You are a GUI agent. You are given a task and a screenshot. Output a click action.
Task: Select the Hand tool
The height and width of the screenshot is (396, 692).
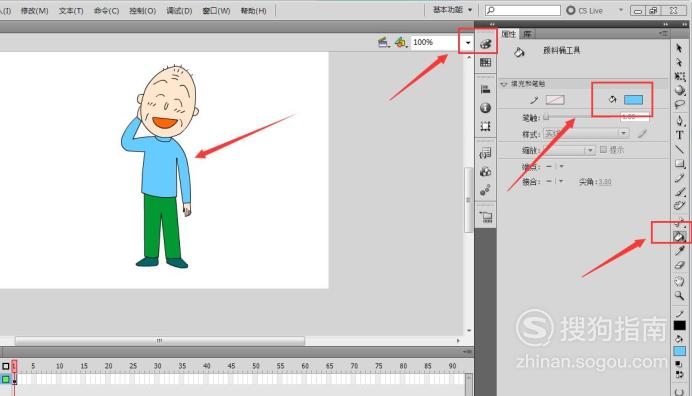point(680,281)
